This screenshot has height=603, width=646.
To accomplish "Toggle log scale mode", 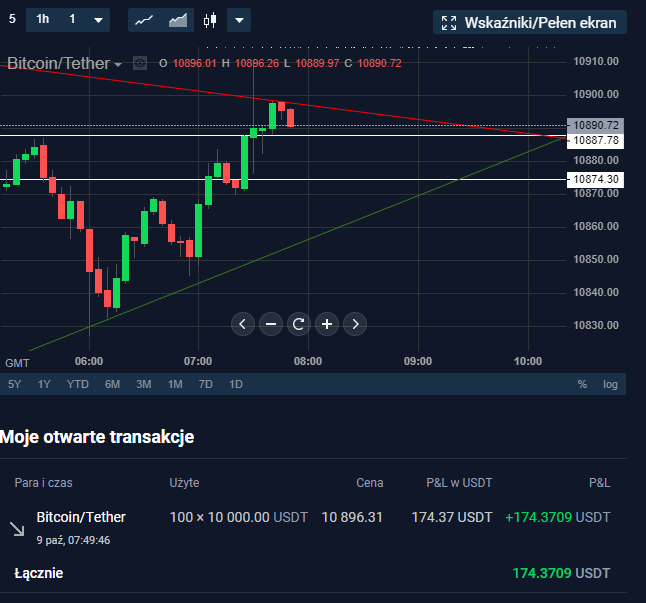I will [610, 384].
